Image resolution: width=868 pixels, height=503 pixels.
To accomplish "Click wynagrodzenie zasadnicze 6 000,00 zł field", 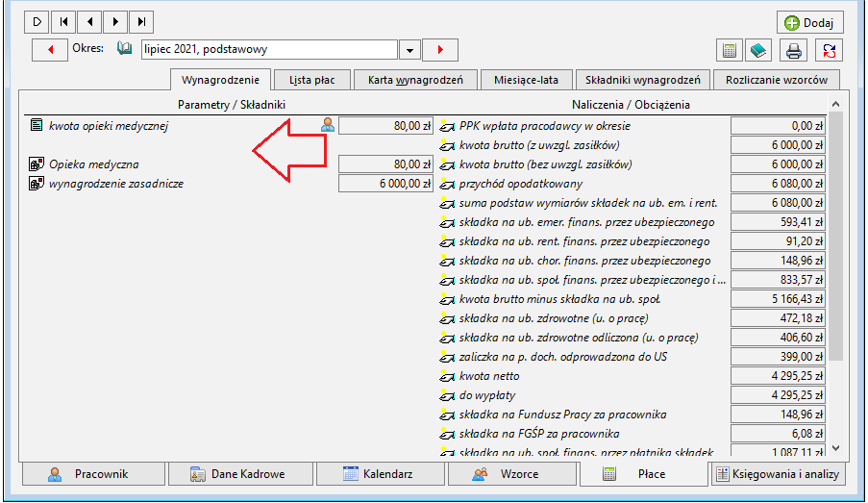I will pyautogui.click(x=385, y=184).
